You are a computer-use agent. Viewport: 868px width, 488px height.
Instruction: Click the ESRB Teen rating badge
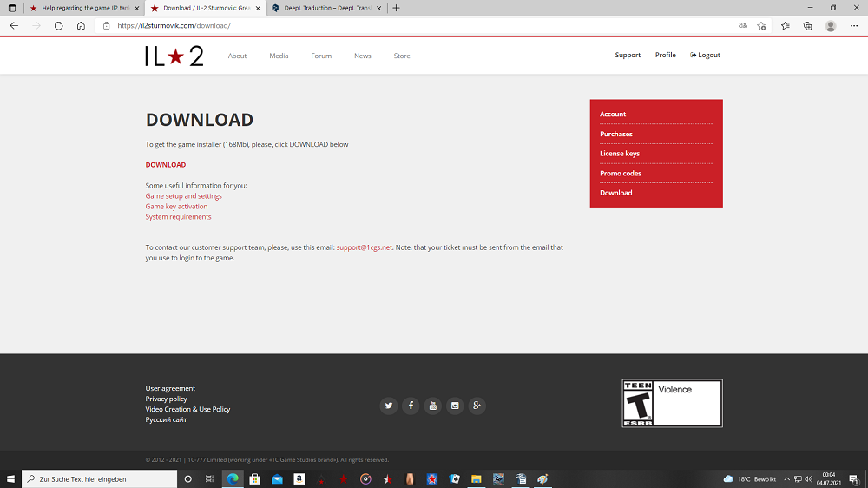(672, 403)
